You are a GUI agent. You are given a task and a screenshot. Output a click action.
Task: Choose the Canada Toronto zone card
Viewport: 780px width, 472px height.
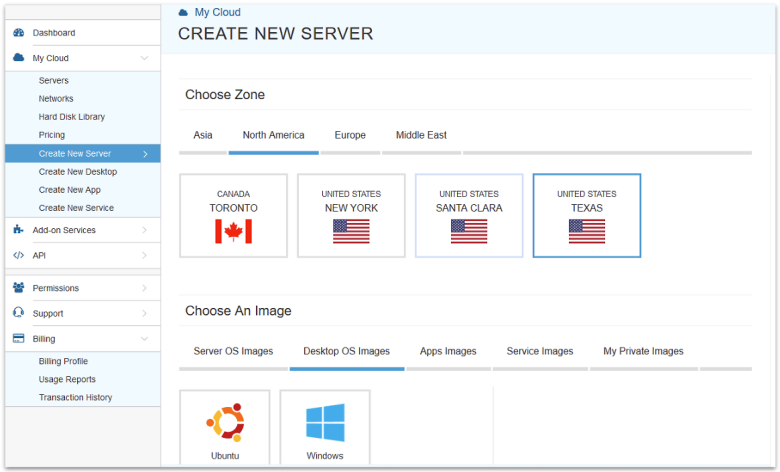233,215
